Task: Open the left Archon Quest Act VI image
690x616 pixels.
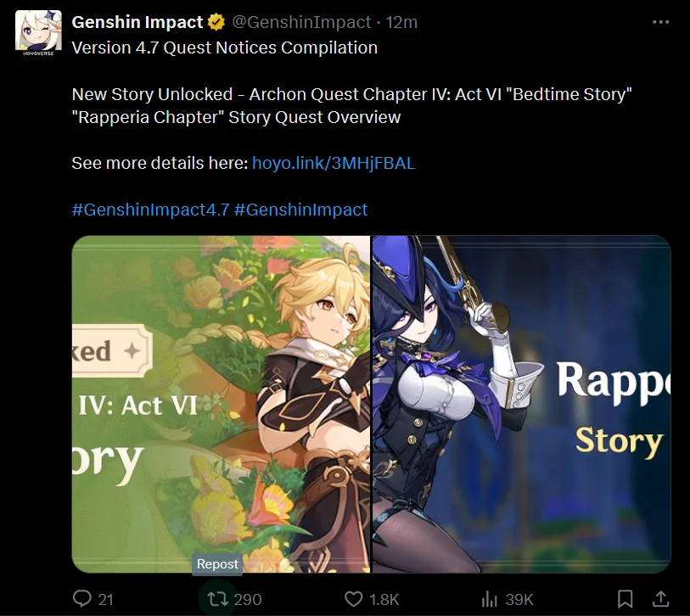Action: pos(221,404)
